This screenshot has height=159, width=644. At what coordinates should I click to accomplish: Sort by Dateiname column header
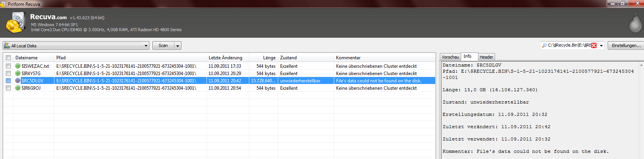pos(34,57)
